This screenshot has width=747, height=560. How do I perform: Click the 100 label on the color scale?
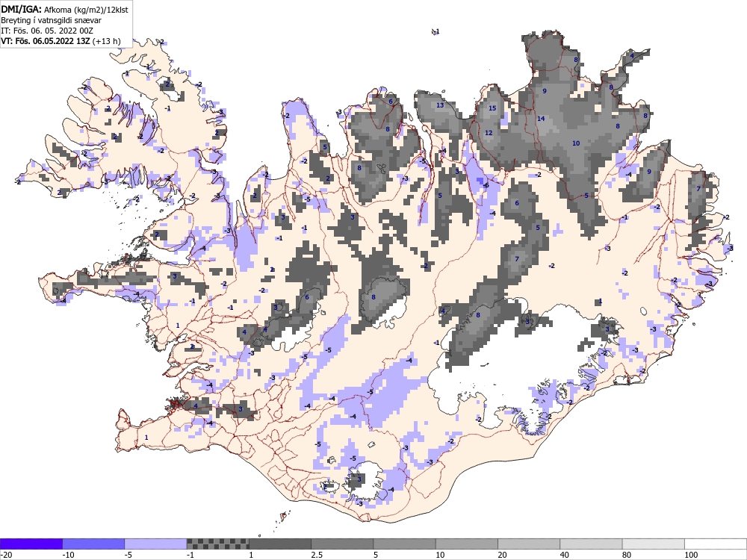point(691,555)
